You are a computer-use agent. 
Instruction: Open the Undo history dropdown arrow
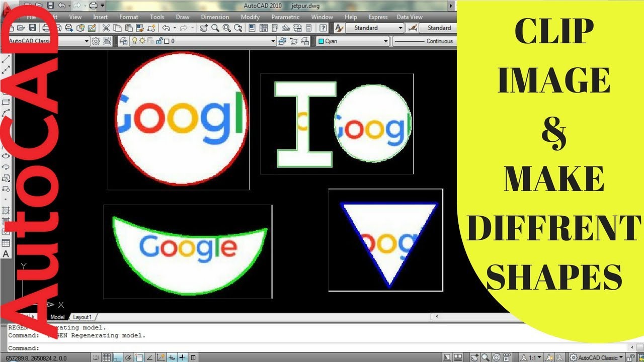pos(175,28)
